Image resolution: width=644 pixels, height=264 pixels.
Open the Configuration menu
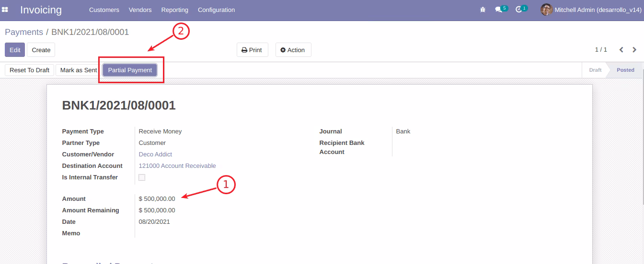[216, 10]
